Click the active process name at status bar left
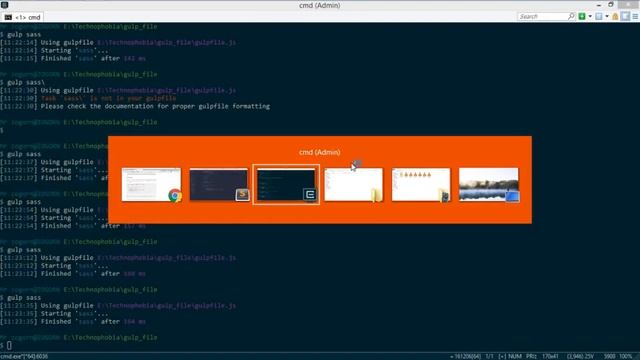This screenshot has height=360, width=640. point(24,356)
